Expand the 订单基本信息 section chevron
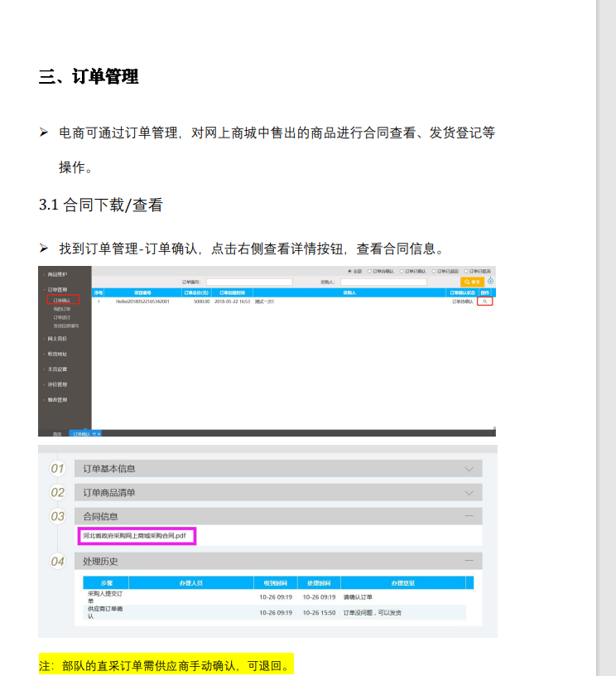 tap(469, 469)
